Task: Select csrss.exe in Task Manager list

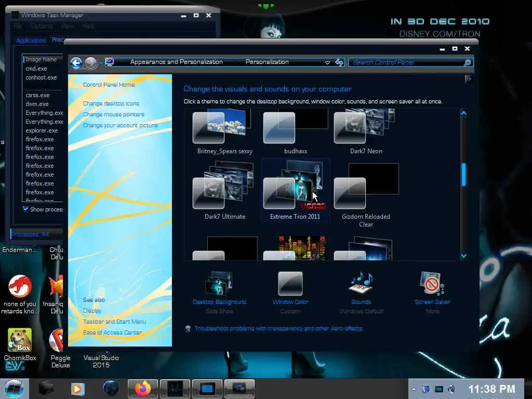Action: [37, 95]
